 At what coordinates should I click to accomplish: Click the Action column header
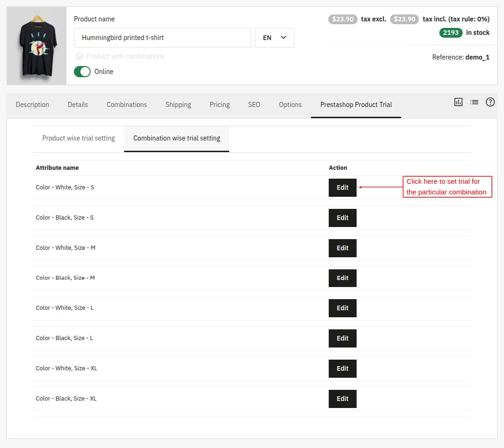pyautogui.click(x=338, y=167)
